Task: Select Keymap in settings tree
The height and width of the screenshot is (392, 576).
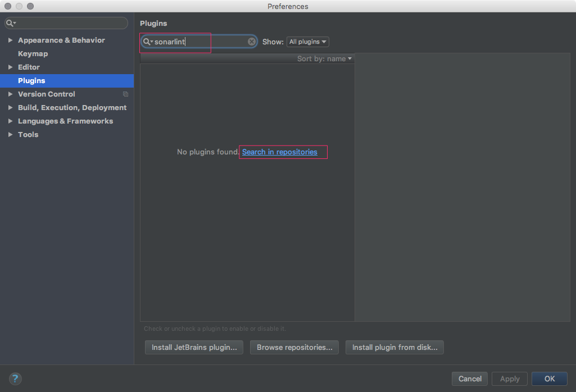Action: click(x=33, y=53)
